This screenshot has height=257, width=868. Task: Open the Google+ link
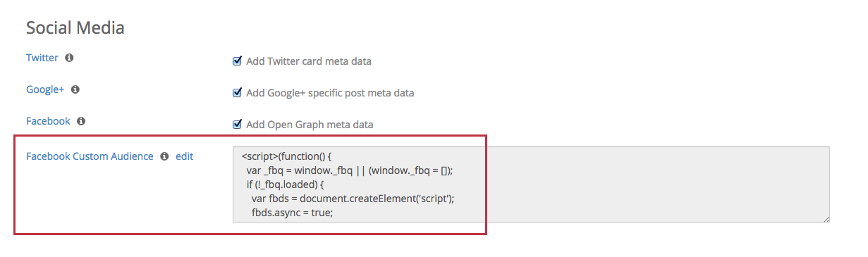coord(45,89)
